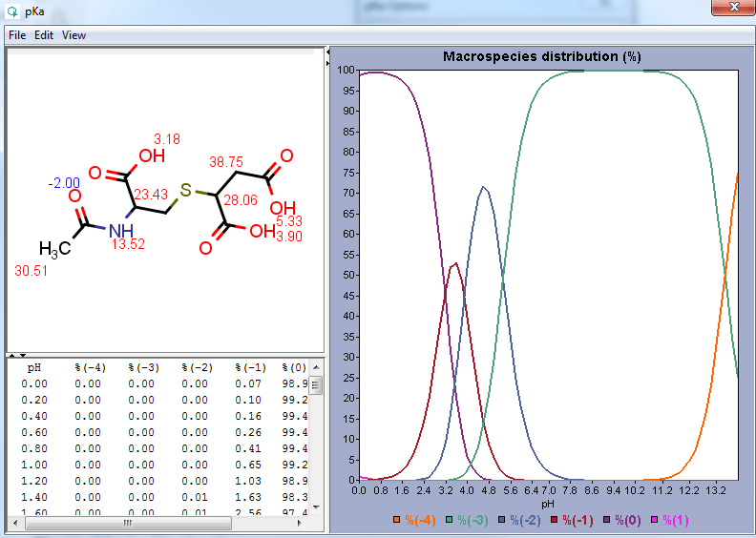Select pH cell 1.00 in table
756x538 pixels.
coord(34,465)
